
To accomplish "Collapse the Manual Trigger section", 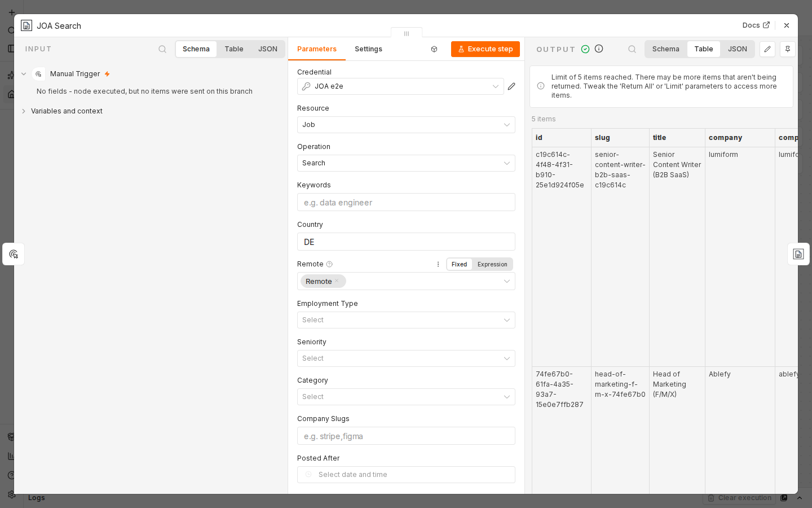I will 24,74.
